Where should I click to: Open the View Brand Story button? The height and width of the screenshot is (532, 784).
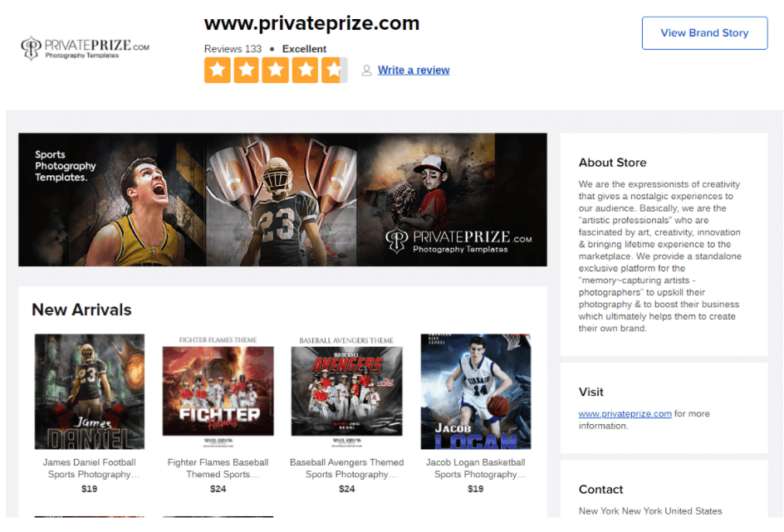[704, 33]
